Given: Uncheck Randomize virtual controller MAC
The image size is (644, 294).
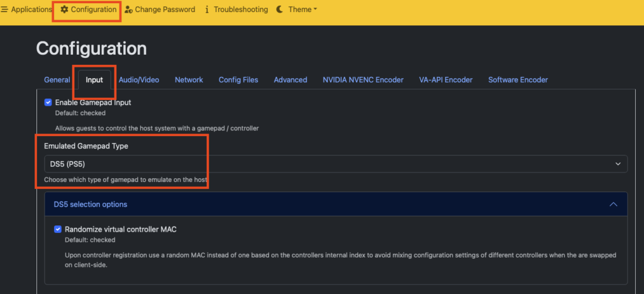Looking at the screenshot, I should pos(58,229).
